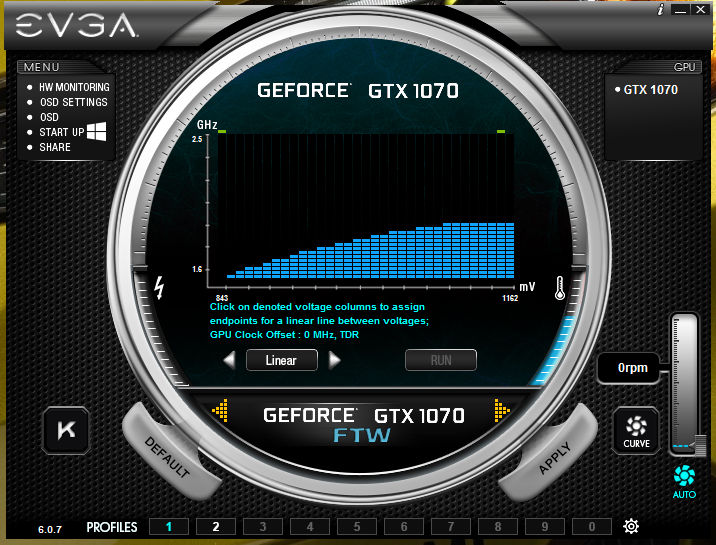Screen dimensions: 716x545
Task: Go to next GPU with right yellow arrow
Action: (x=502, y=410)
